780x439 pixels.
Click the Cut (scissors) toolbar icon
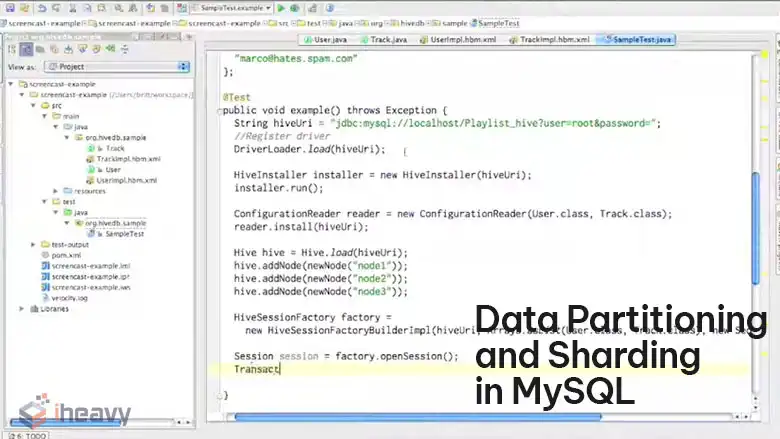coord(73,8)
